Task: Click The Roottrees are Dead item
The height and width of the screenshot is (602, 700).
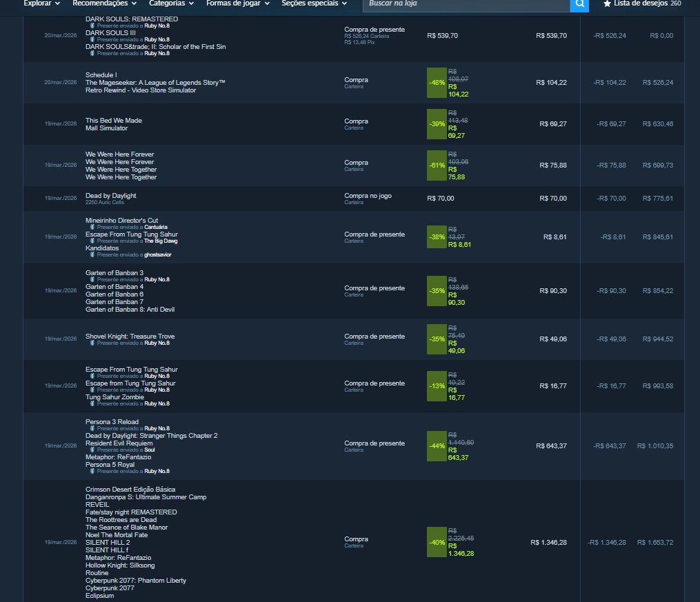Action: [121, 520]
